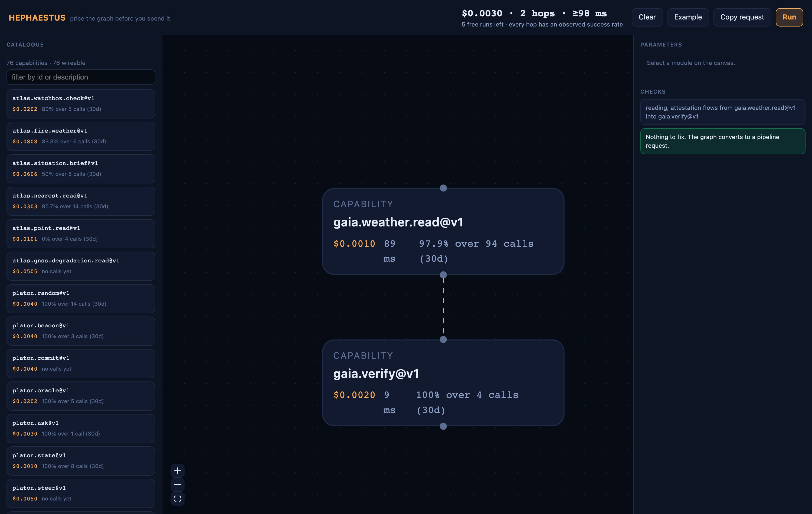Screen dimensions: 812x514
Task: Click top input port of gaia.verify@v1 node
Action: pos(443,340)
